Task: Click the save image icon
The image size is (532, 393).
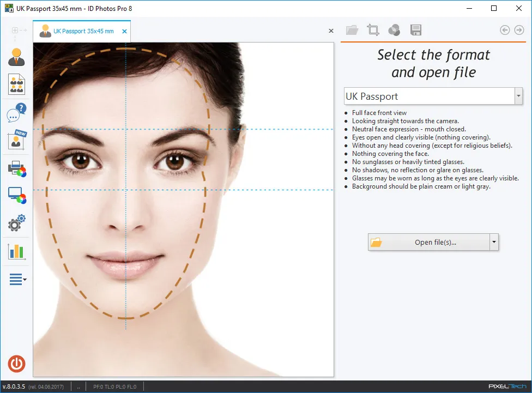Action: [416, 30]
